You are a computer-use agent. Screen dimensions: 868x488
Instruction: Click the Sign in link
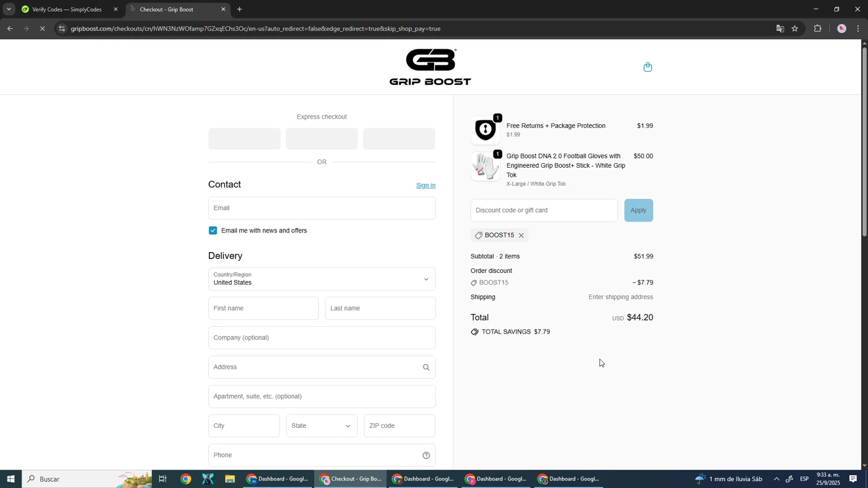click(x=426, y=186)
